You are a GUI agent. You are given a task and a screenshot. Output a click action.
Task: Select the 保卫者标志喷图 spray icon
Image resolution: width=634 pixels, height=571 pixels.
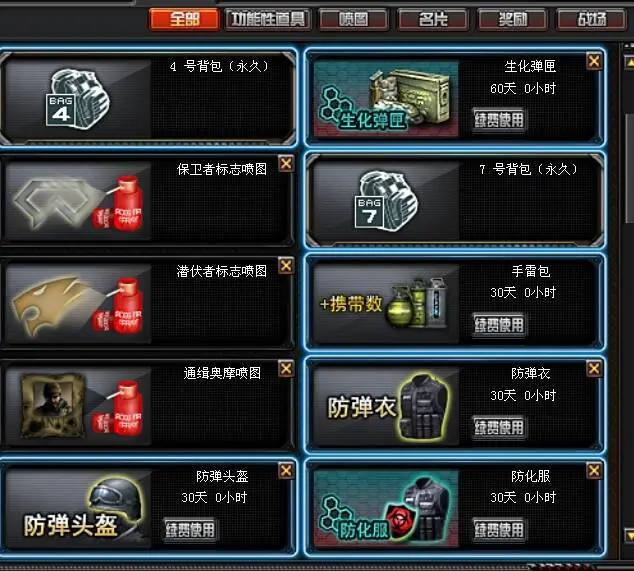(x=78, y=201)
